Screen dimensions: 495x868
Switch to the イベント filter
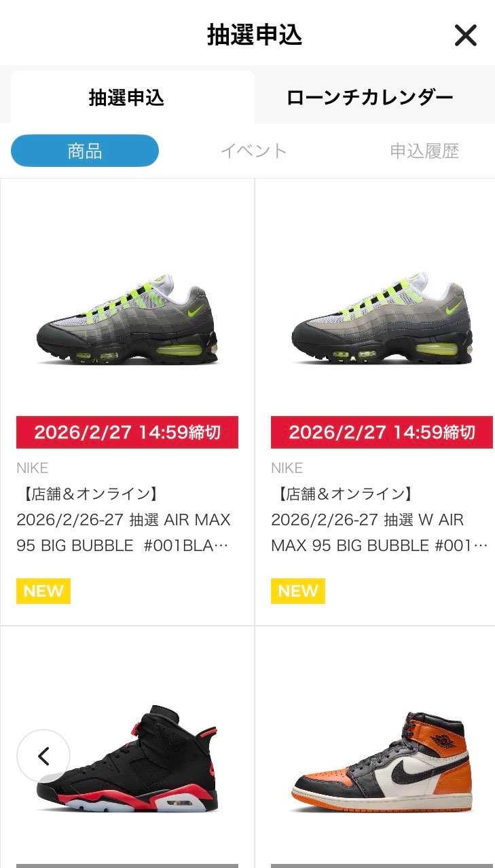pos(254,151)
